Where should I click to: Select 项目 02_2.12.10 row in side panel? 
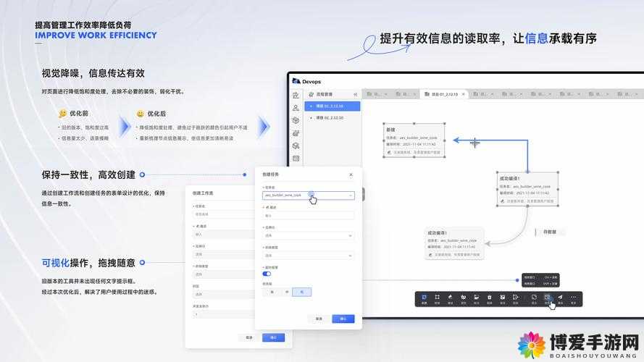tap(333, 118)
